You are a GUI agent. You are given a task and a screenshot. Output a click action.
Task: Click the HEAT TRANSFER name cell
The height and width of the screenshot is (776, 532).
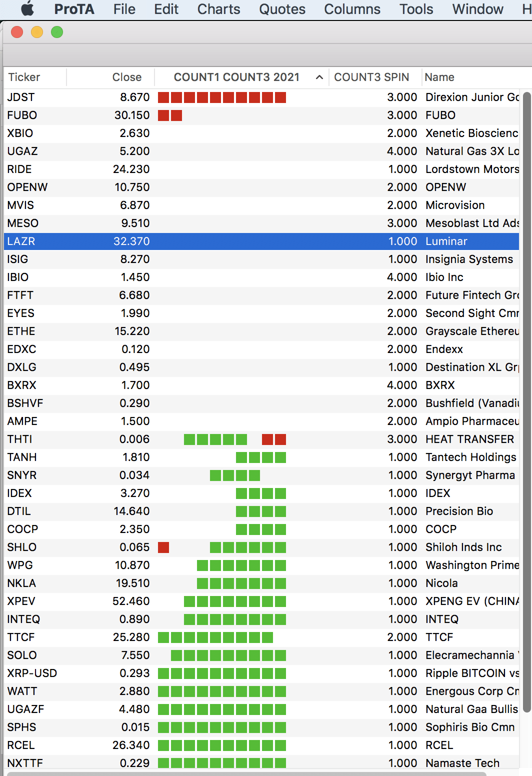(469, 439)
